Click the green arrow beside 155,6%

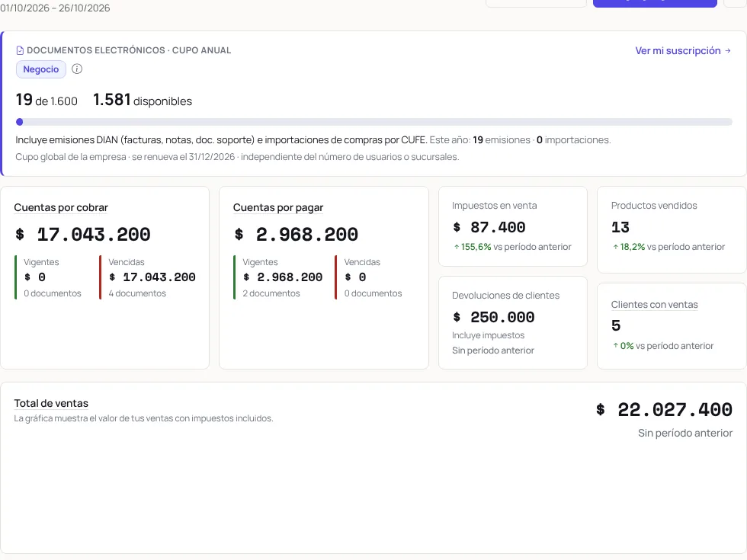click(457, 247)
